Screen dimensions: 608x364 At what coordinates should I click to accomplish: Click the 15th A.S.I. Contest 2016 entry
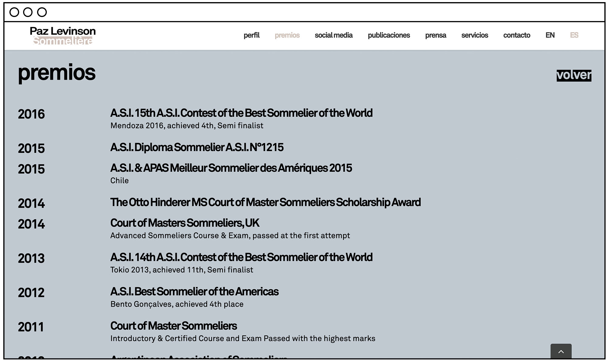pyautogui.click(x=241, y=113)
